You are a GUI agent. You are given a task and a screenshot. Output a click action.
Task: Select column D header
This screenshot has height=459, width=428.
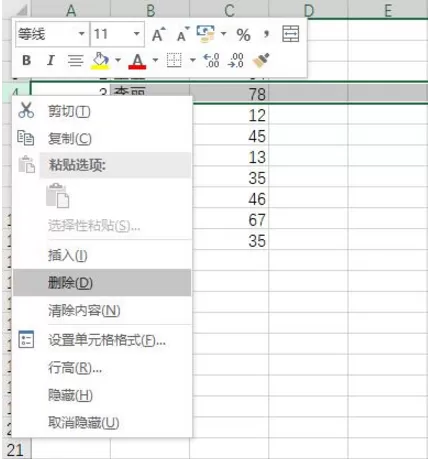(x=308, y=11)
